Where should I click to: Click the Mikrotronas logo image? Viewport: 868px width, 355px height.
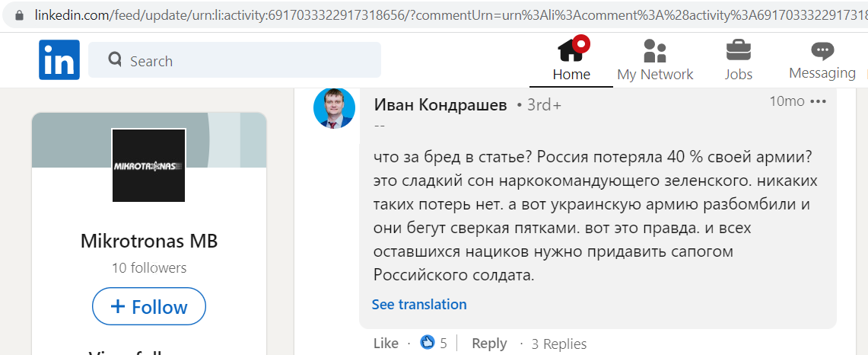click(x=149, y=165)
